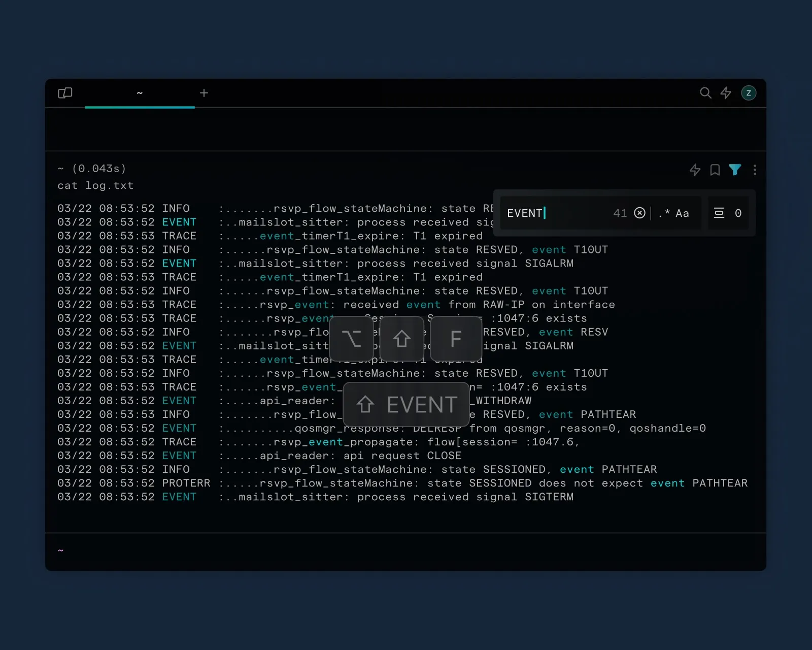Click the Z user avatar
The width and height of the screenshot is (812, 650).
pos(749,93)
